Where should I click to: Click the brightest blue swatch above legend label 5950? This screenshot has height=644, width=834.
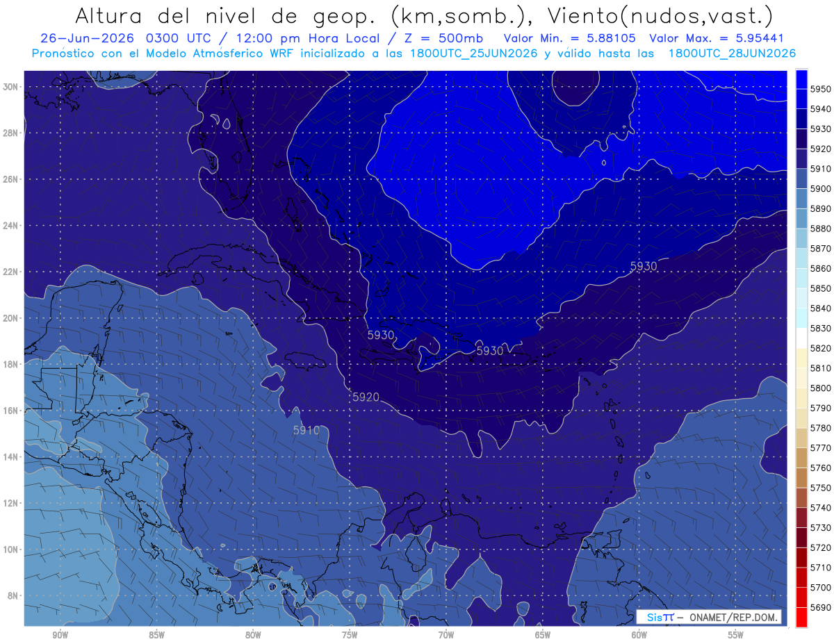point(801,78)
